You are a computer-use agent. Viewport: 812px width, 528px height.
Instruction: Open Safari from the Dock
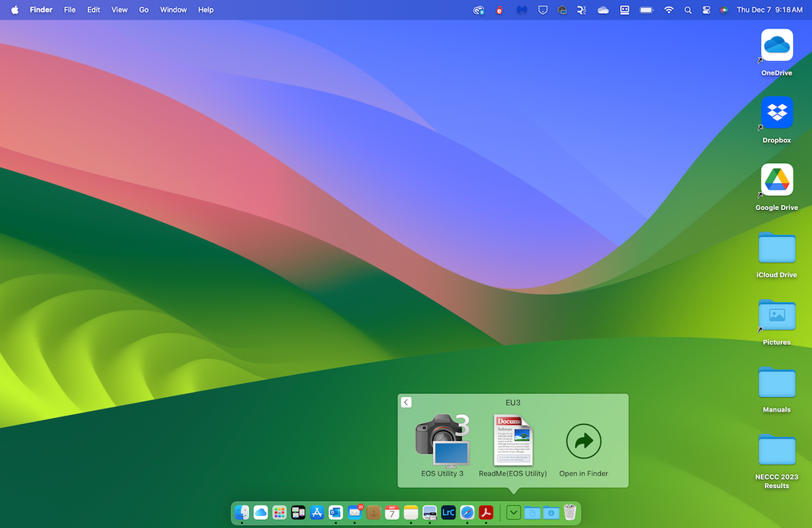pyautogui.click(x=467, y=513)
